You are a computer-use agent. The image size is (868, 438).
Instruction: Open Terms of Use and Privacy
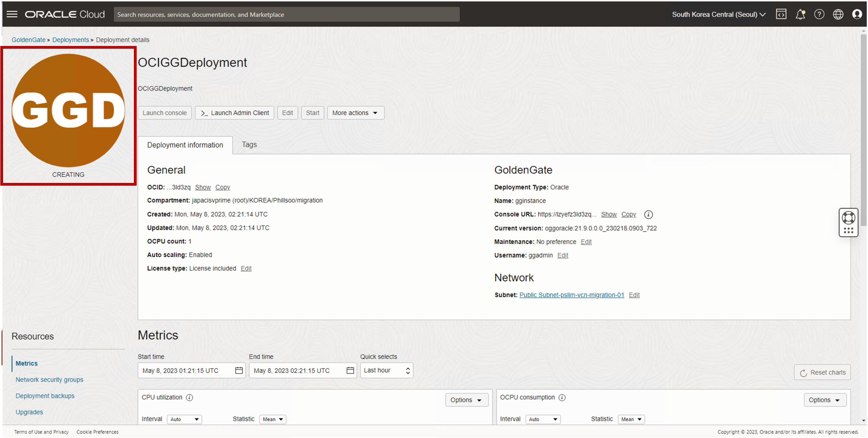pos(41,432)
